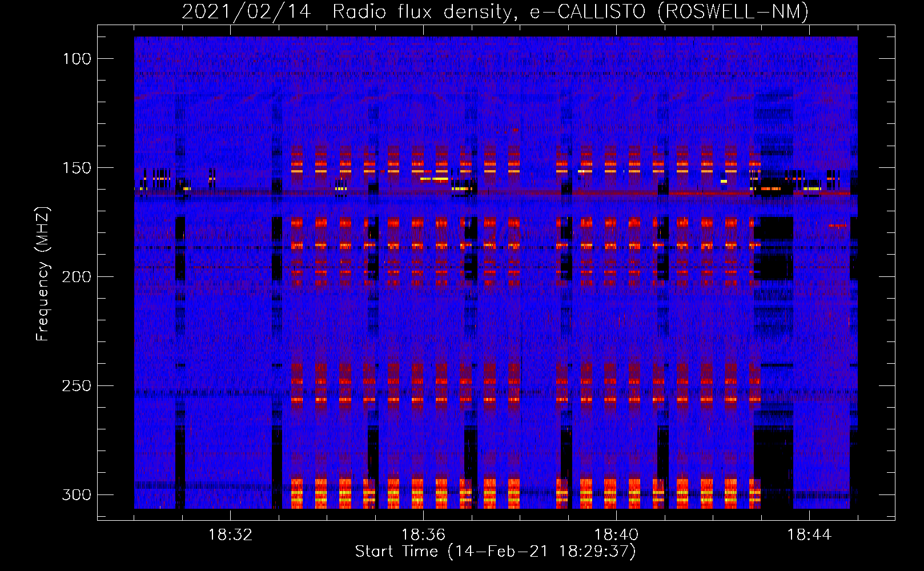The width and height of the screenshot is (924, 571).
Task: Click the 18:40 time tick label
Action: point(616,535)
